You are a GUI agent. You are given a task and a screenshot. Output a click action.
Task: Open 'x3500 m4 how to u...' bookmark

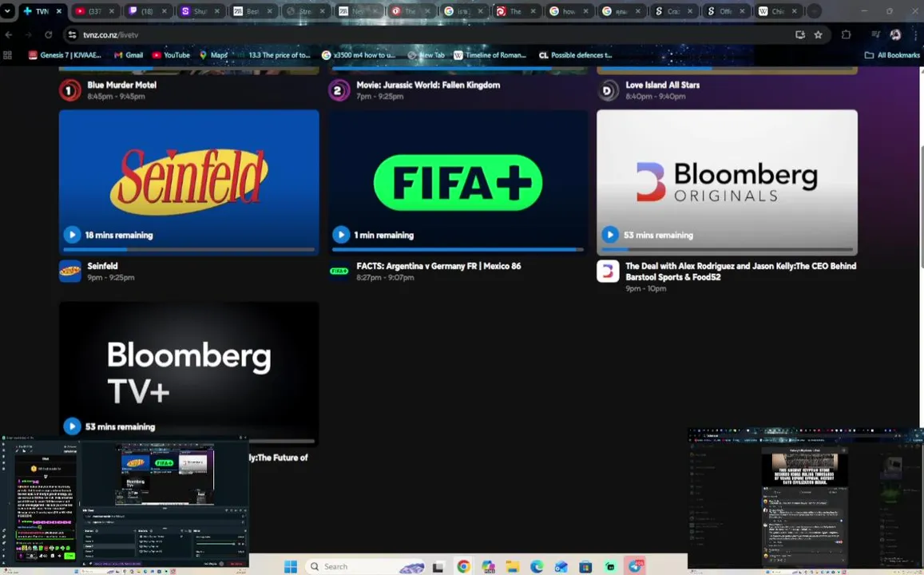click(359, 55)
